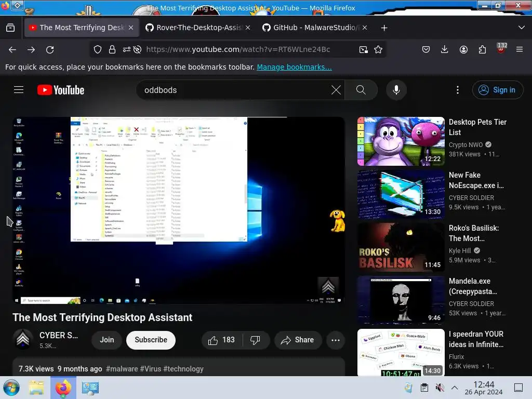
Task: Clear the oddbods search text
Action: (336, 90)
